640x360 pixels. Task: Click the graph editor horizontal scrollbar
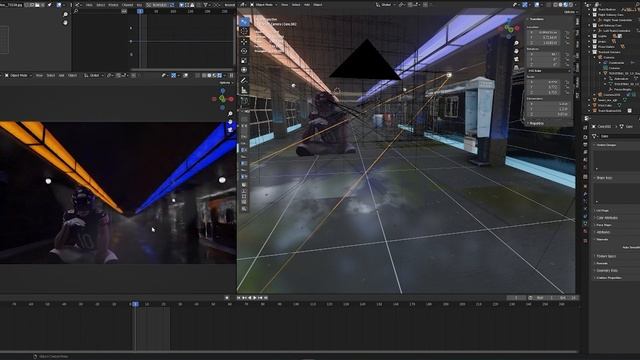click(182, 69)
